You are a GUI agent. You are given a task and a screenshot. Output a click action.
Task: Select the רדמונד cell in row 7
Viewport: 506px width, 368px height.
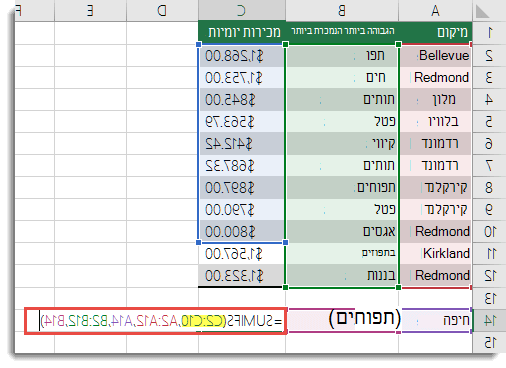click(435, 165)
